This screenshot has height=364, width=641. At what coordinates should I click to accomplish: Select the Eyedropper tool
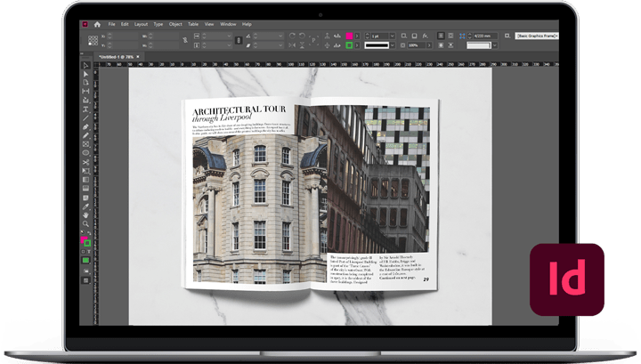coord(85,206)
